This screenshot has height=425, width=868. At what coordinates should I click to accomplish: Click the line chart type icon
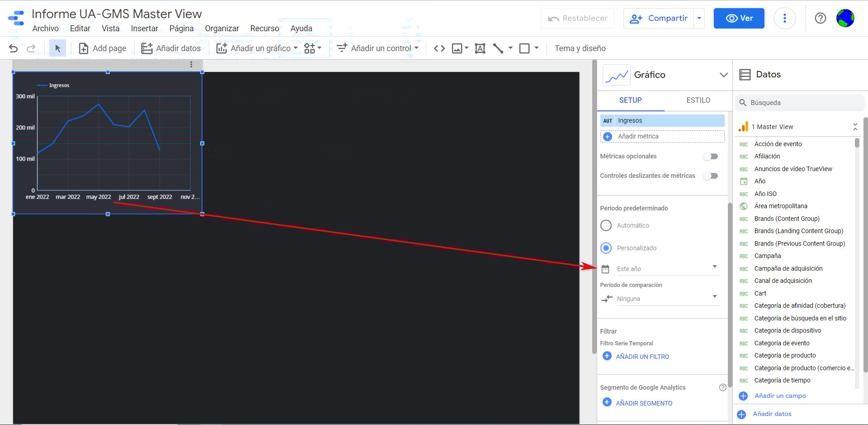[617, 75]
